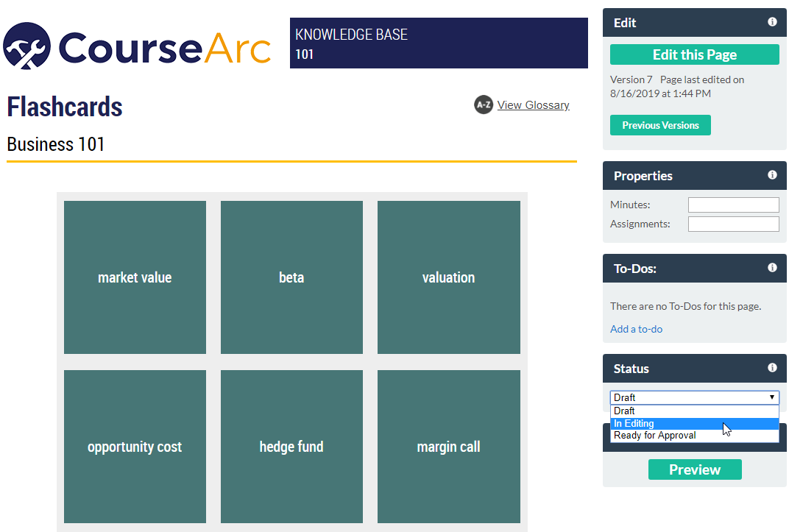Viewport: 789px width, 532px height.
Task: Click the Business 101 subtitle
Action: point(55,144)
